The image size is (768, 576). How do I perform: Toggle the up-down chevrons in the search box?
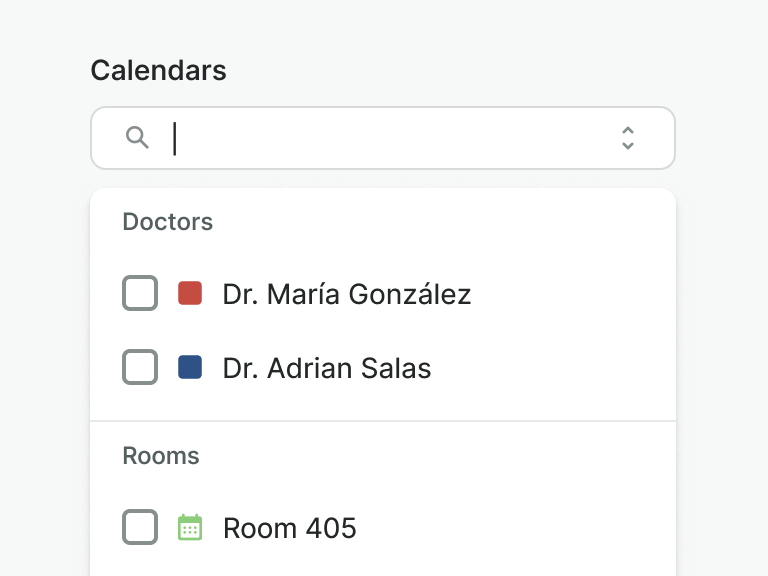(x=628, y=138)
